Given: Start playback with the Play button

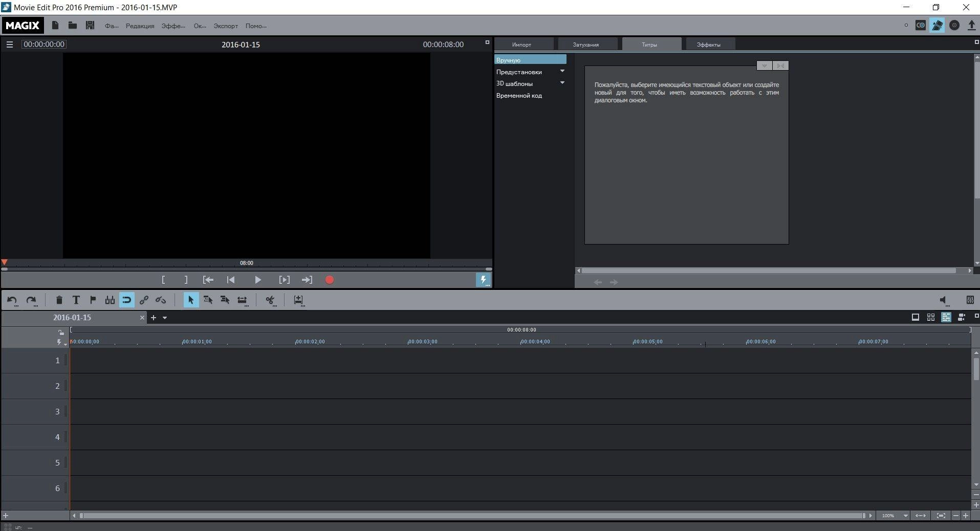Looking at the screenshot, I should point(258,280).
